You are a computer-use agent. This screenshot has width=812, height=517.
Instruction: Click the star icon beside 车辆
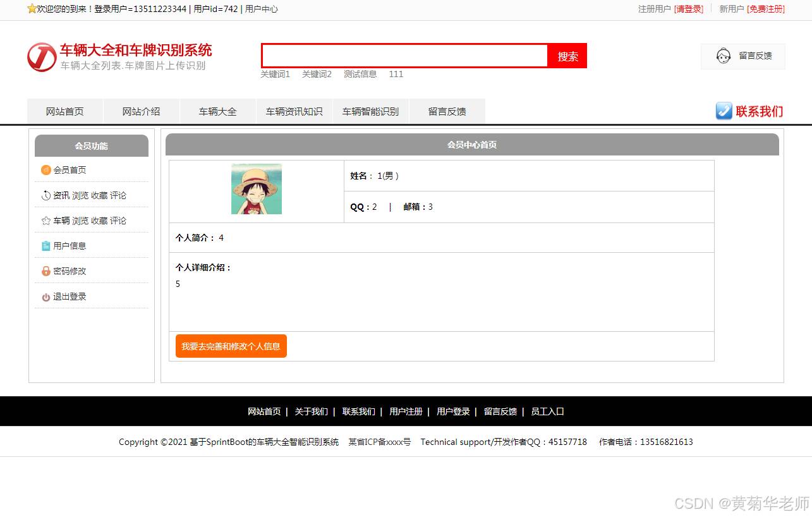click(45, 221)
